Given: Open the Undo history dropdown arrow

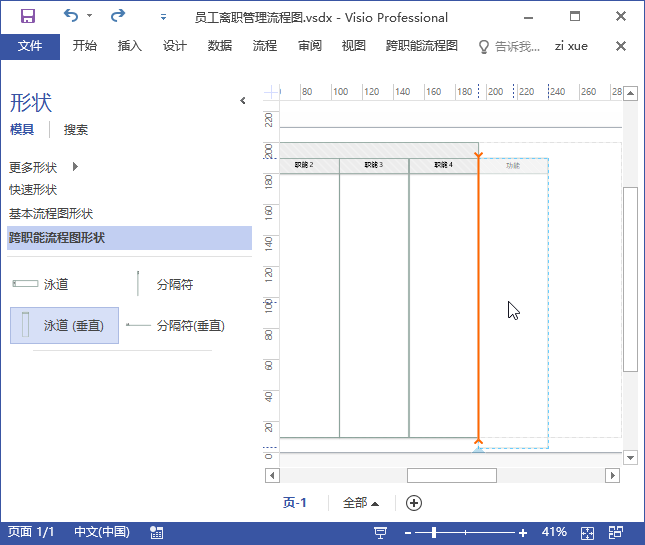Looking at the screenshot, I should [89, 16].
